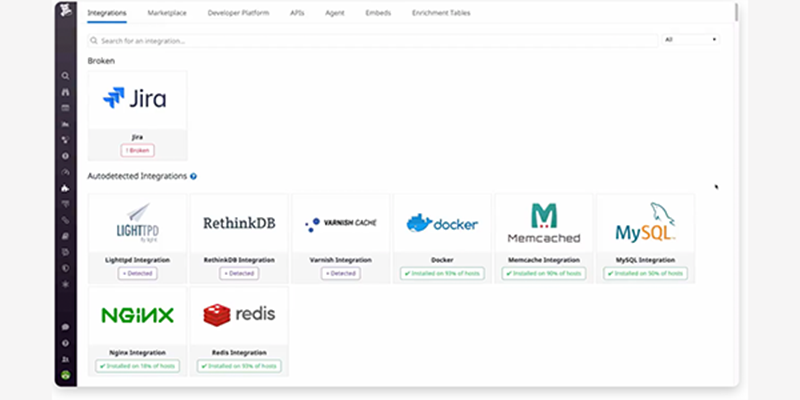This screenshot has width=800, height=400.
Task: Open the Developer Platform tab
Action: [x=238, y=13]
